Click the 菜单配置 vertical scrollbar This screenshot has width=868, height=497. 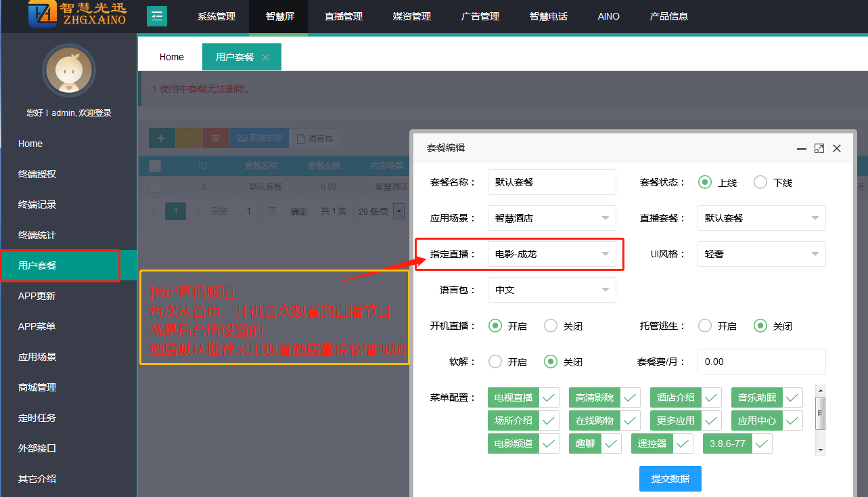821,413
